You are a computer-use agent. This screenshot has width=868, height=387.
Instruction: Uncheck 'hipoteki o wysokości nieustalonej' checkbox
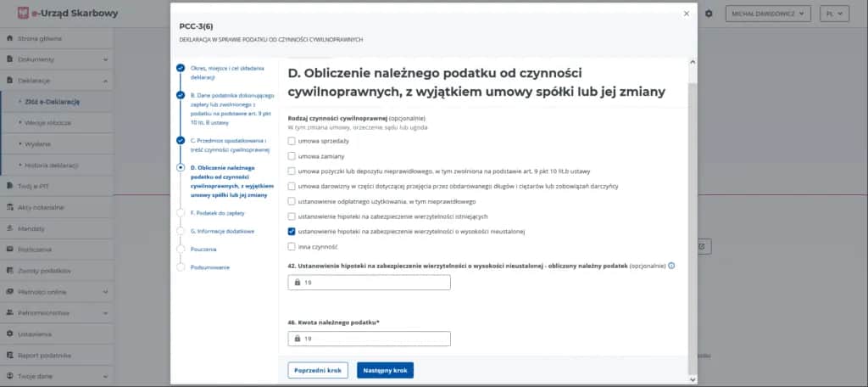pyautogui.click(x=292, y=231)
